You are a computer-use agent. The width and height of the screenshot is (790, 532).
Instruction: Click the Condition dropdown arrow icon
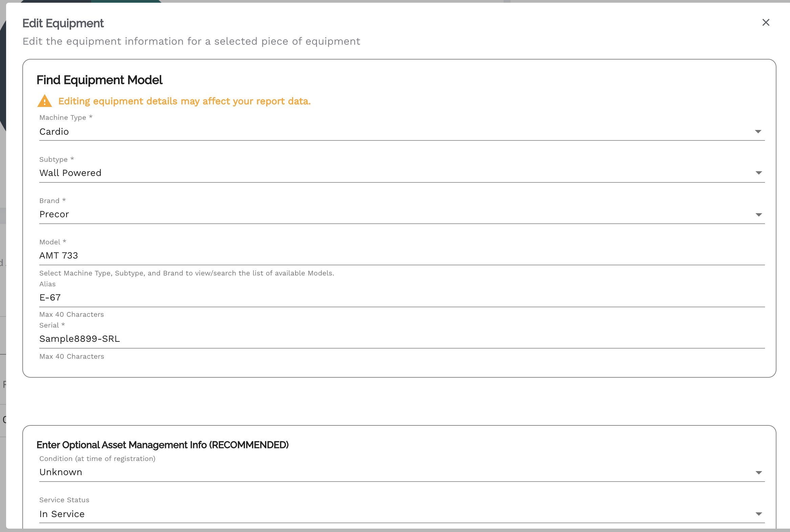click(759, 473)
